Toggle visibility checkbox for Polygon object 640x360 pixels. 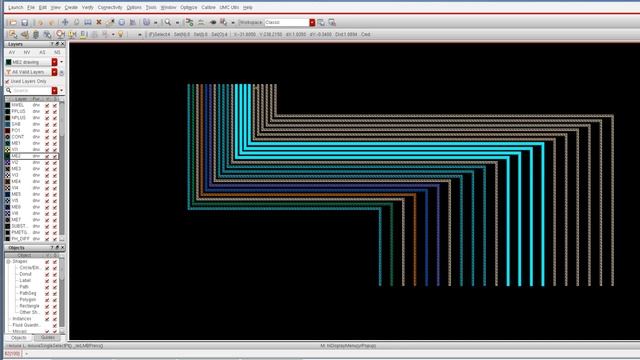coord(47,300)
